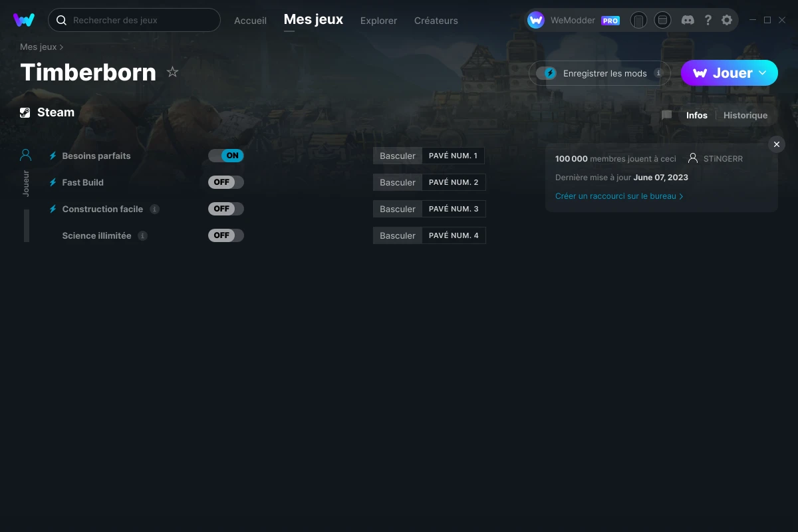
Task: Open the Explorer tab
Action: 378,21
